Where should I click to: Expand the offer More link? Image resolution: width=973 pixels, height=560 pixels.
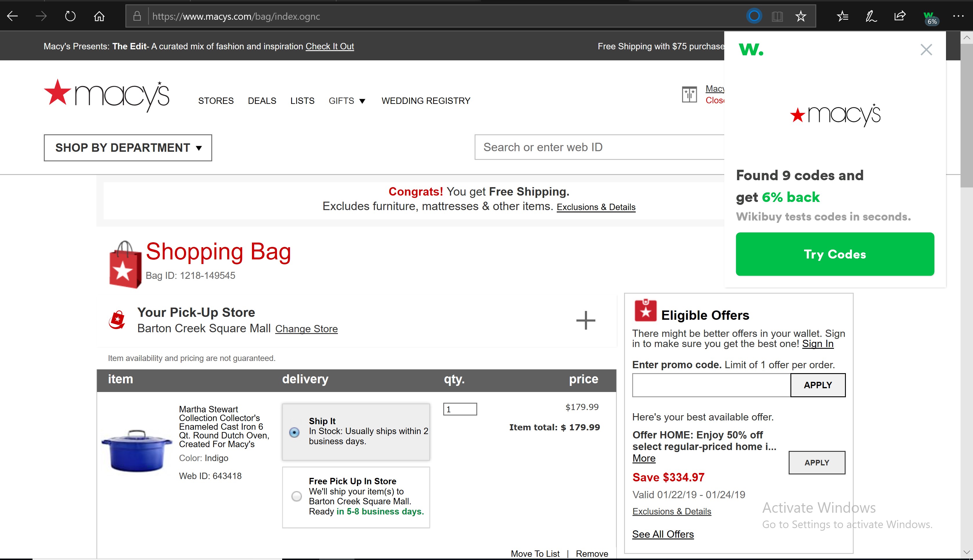(644, 458)
